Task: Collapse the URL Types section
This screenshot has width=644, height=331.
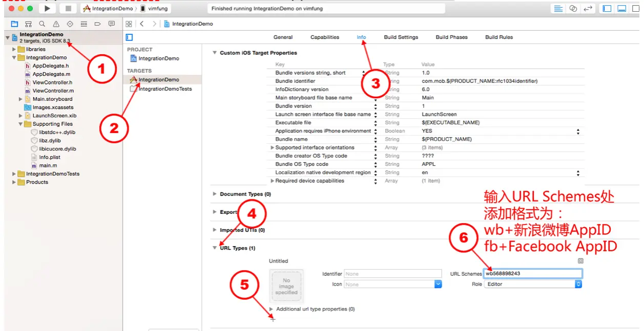Action: tap(215, 248)
